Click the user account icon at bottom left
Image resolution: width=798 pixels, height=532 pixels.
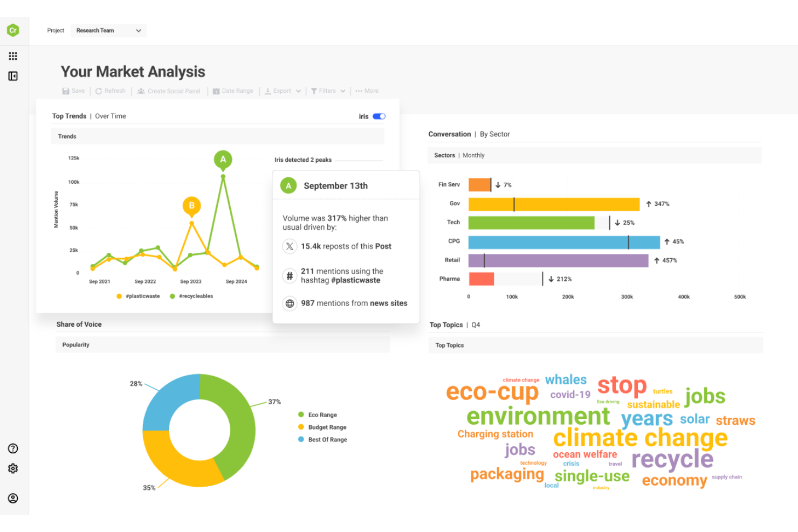(12, 498)
